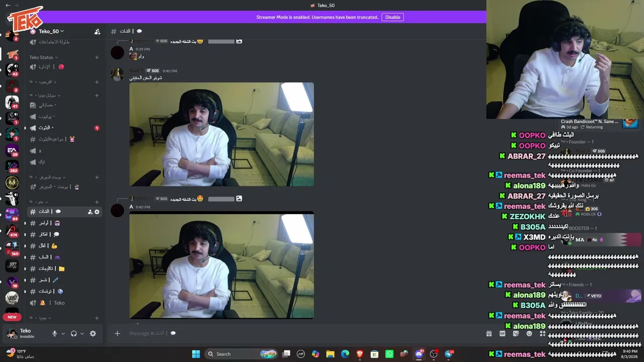Image resolution: width=644 pixels, height=362 pixels.
Task: Collapse the Teko Status category
Action: 43,57
